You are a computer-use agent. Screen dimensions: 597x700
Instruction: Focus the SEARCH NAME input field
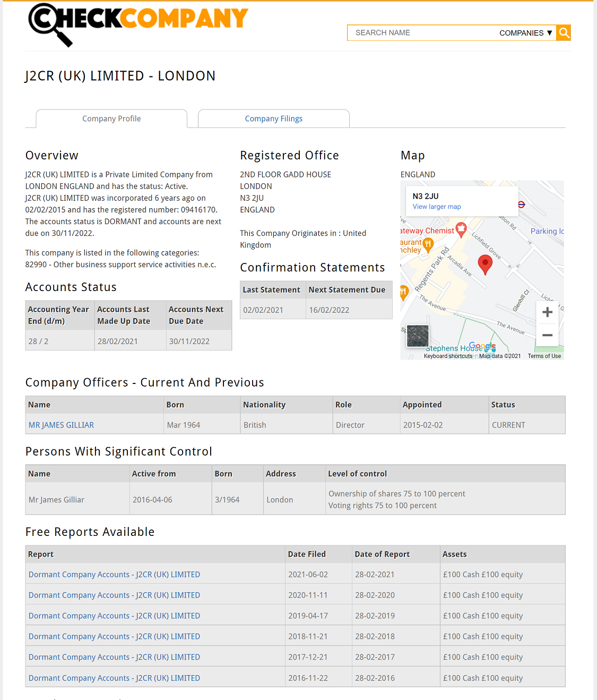pos(422,33)
